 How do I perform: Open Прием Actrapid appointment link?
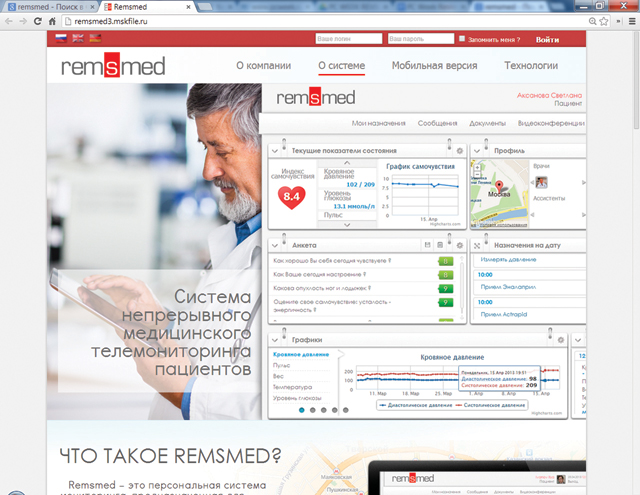(x=504, y=314)
